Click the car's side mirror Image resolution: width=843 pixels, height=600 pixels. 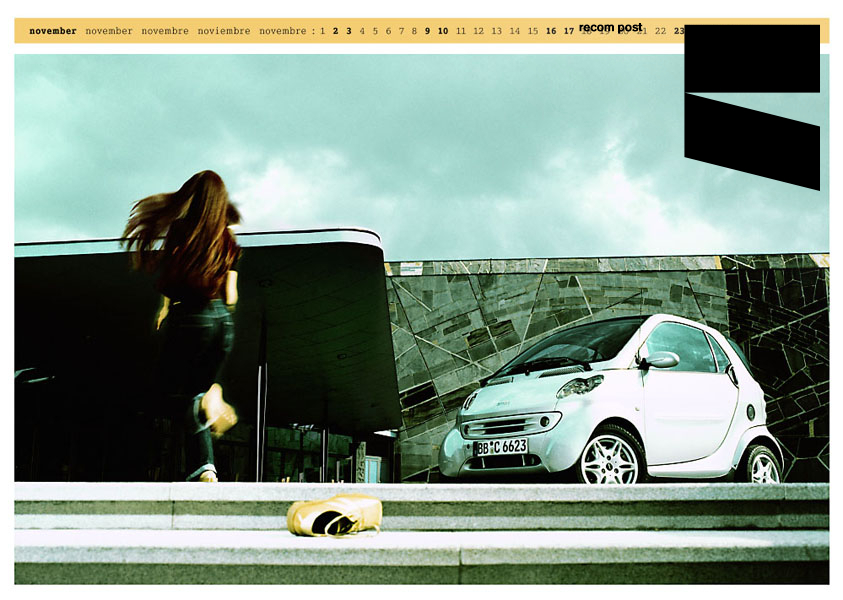tap(660, 360)
